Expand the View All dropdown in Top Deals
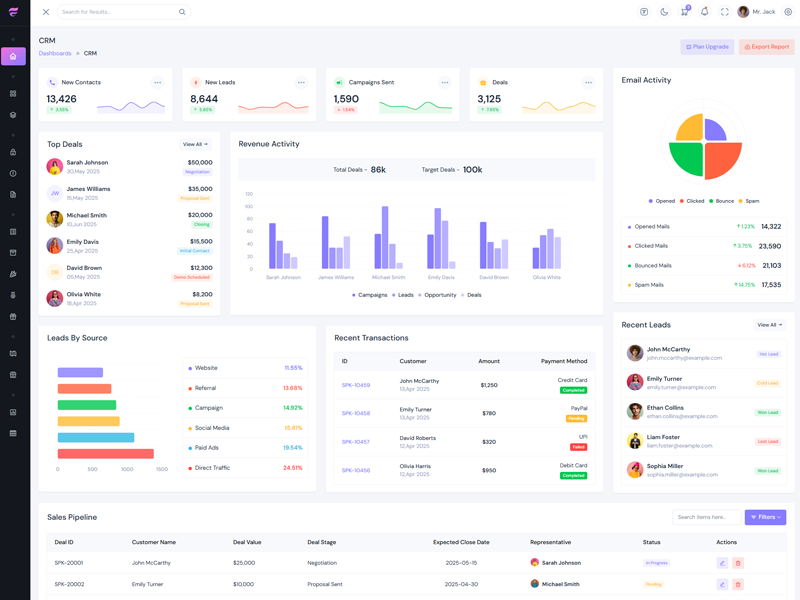The image size is (800, 600). click(195, 144)
